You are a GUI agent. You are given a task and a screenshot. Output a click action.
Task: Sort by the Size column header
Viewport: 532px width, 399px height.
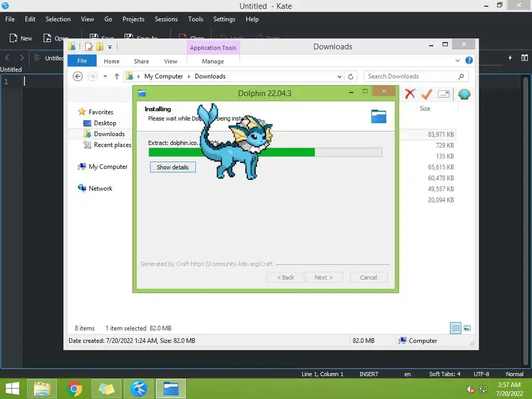point(425,109)
